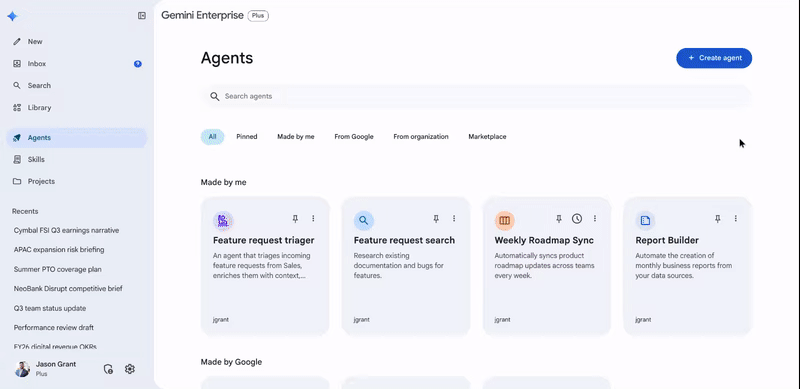Open Skills in the sidebar
This screenshot has width=800, height=389.
(77, 159)
